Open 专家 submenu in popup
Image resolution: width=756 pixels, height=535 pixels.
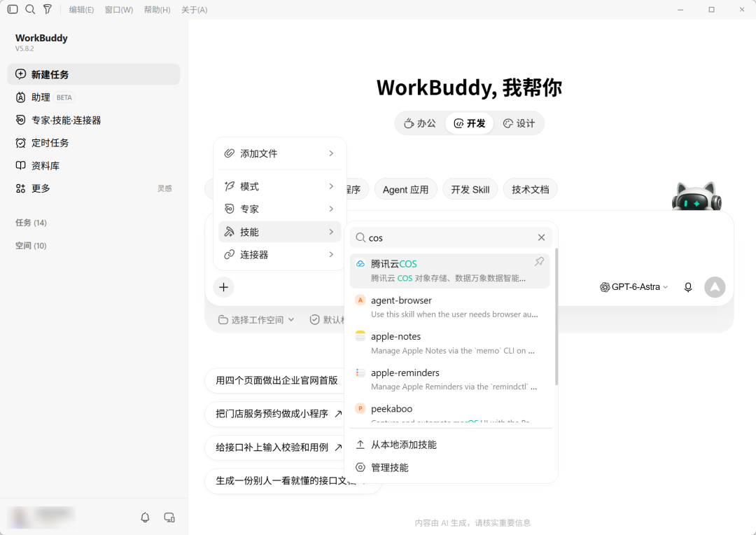(x=279, y=209)
